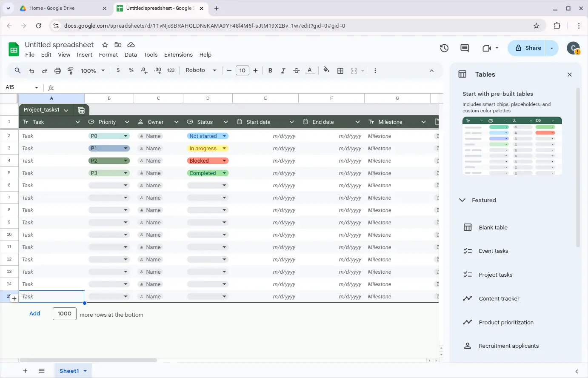
Task: Click the print icon in toolbar
Action: (58, 71)
